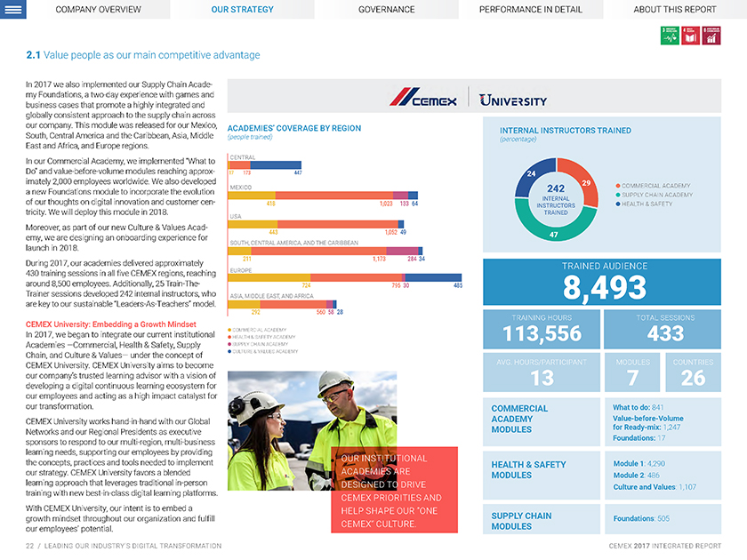
Task: Click the Foundations: 505 entry
Action: (x=641, y=518)
